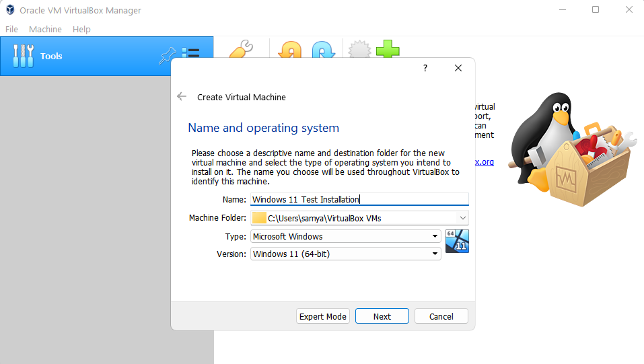Open the Tools list menu icon

(x=190, y=52)
